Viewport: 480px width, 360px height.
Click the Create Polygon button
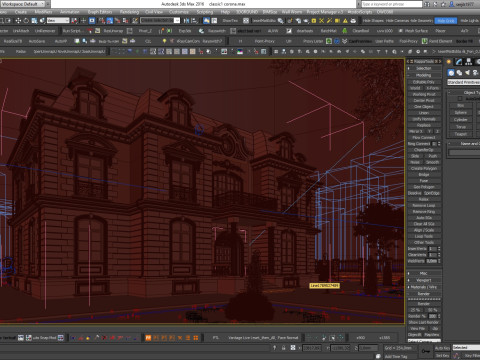424,168
